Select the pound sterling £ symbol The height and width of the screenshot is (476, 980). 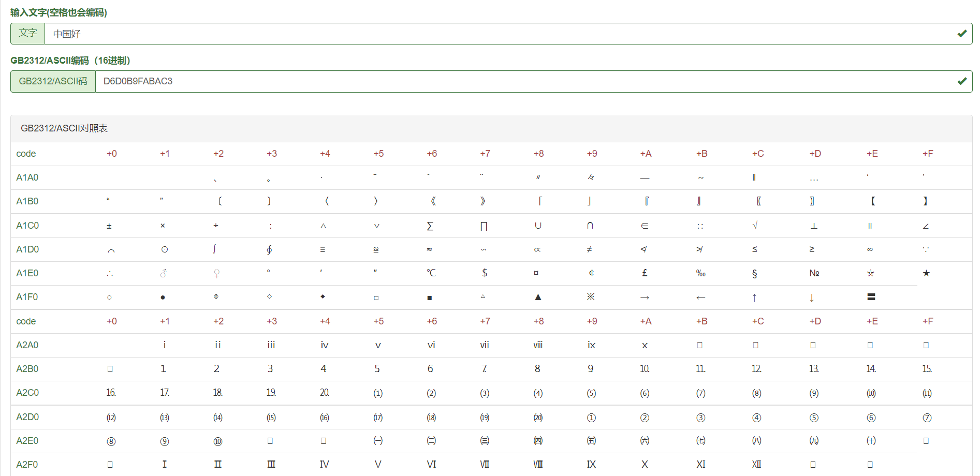pyautogui.click(x=645, y=273)
